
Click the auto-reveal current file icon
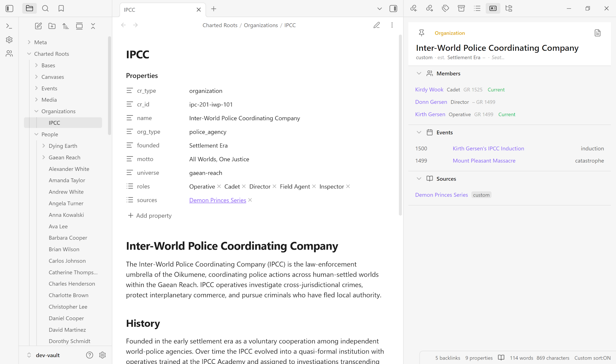click(79, 26)
